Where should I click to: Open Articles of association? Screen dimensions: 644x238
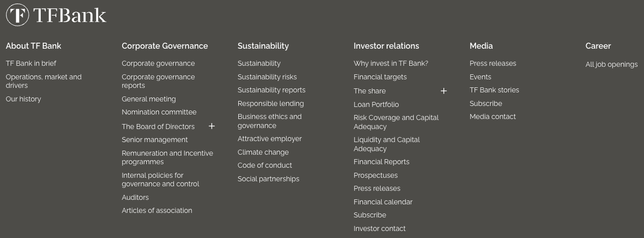pyautogui.click(x=157, y=210)
